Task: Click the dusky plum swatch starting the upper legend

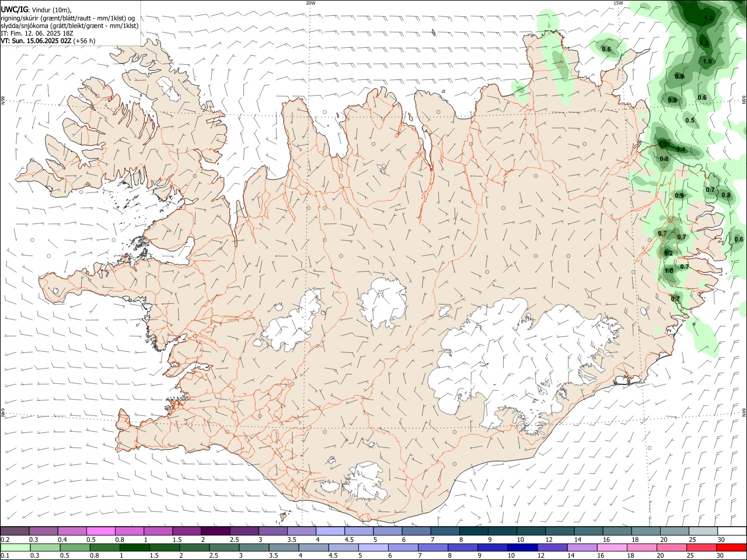Action: point(15,531)
